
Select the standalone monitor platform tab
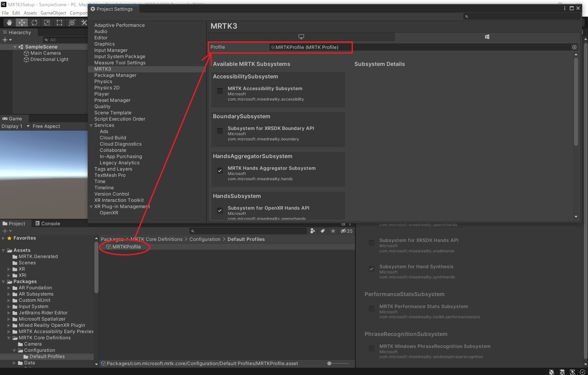[x=301, y=37]
